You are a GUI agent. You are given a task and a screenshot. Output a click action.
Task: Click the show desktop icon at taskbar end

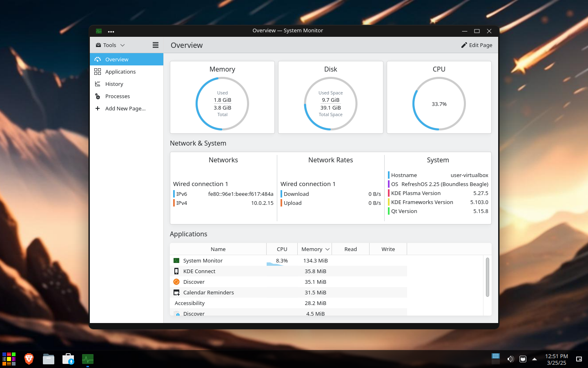(579, 359)
